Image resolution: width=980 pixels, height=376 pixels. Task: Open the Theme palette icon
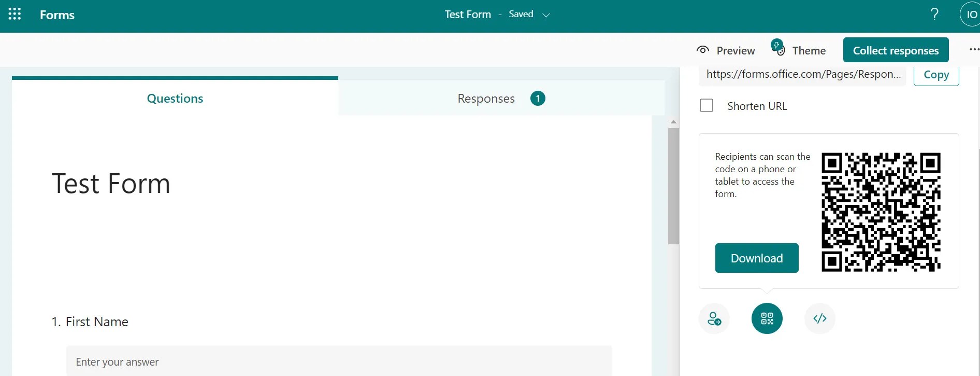coord(777,47)
